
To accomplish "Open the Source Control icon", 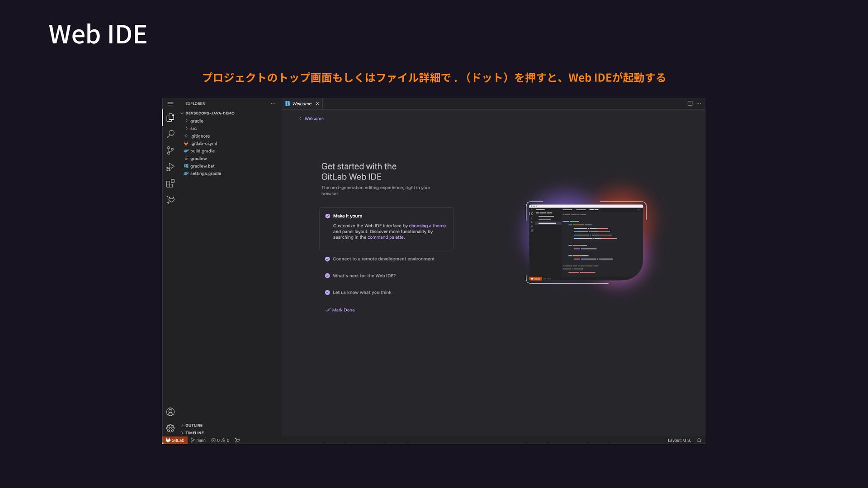I will coord(170,150).
